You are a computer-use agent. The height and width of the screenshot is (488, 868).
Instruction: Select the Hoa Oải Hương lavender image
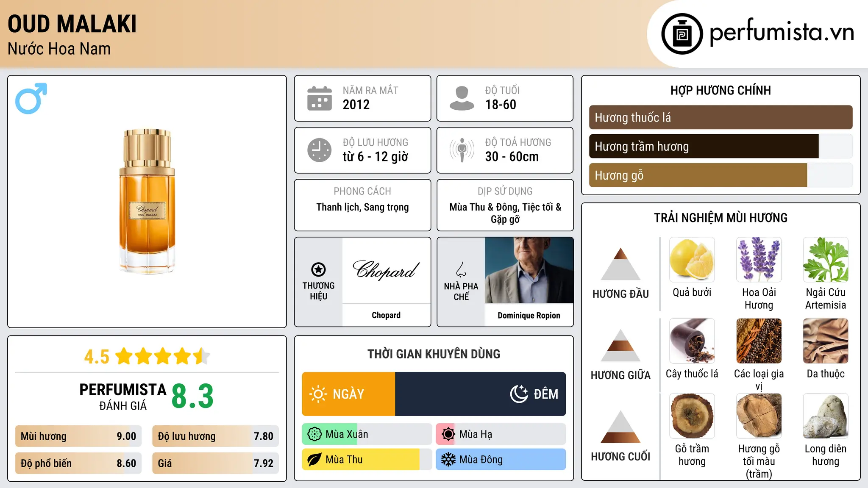pos(759,260)
